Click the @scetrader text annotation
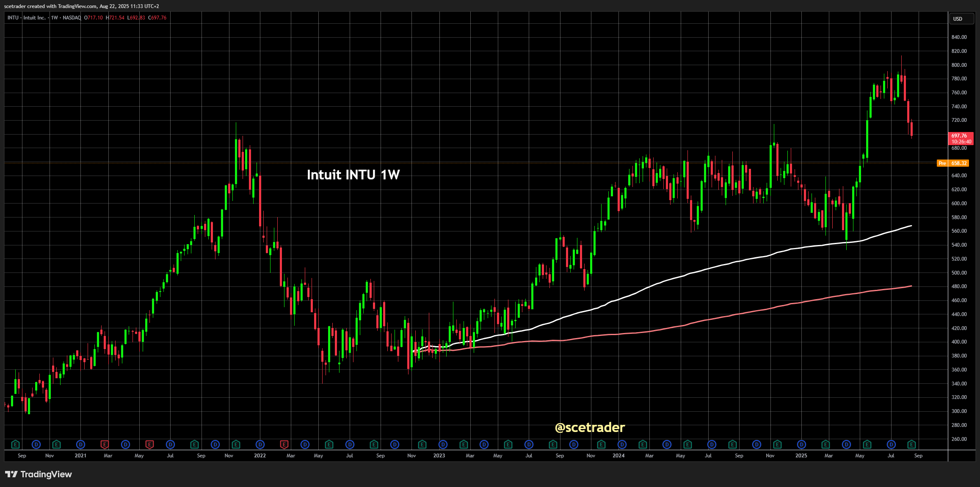This screenshot has height=487, width=980. 590,427
